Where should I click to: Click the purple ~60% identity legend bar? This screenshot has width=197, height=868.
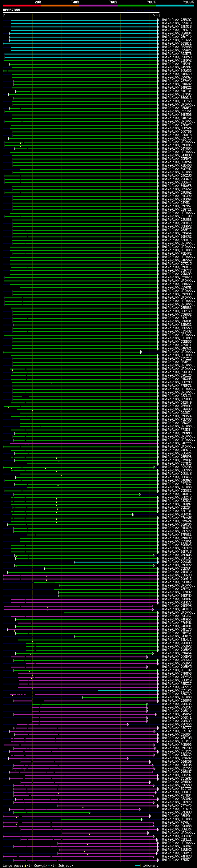(x=99, y=6)
